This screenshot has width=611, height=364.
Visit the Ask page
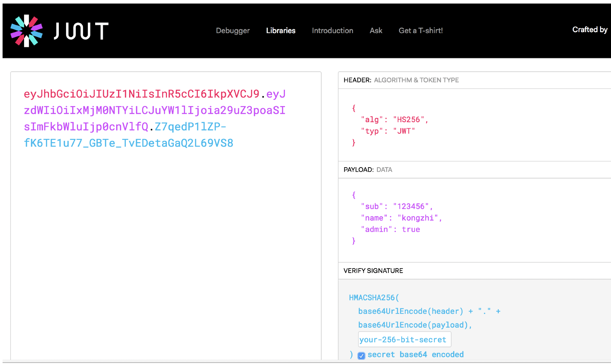point(376,31)
